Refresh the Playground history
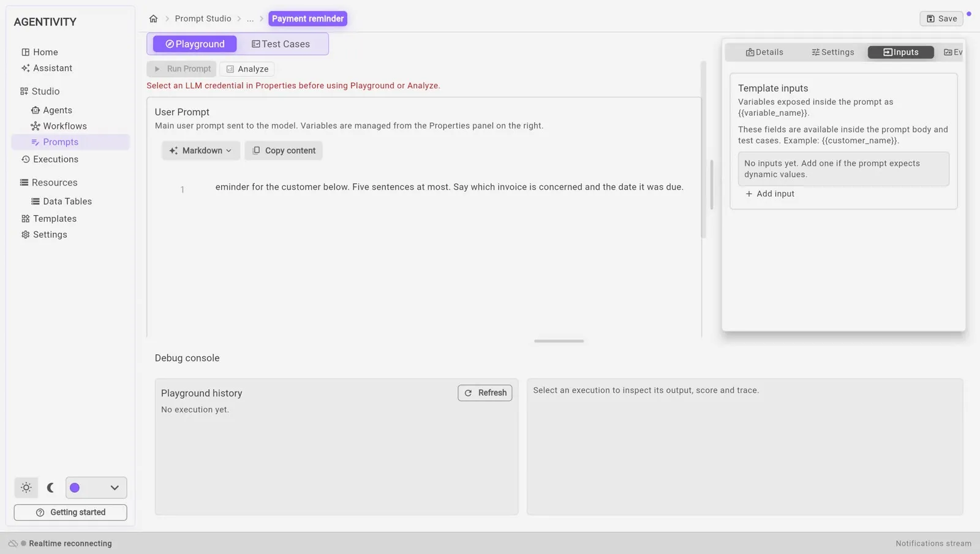Image resolution: width=980 pixels, height=554 pixels. [x=485, y=393]
